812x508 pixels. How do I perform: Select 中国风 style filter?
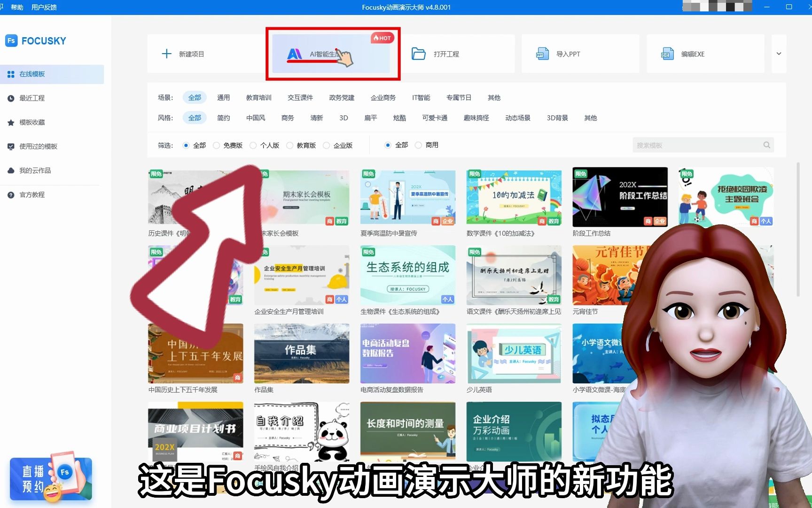point(256,118)
